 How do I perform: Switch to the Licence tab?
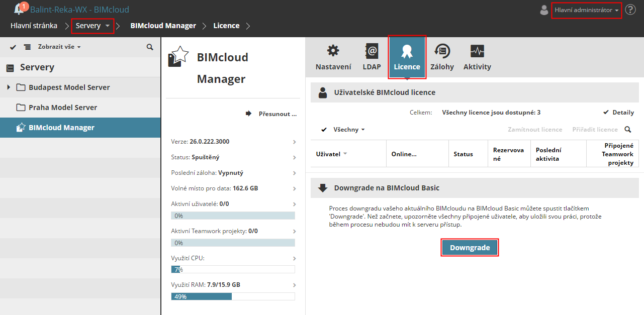point(407,57)
